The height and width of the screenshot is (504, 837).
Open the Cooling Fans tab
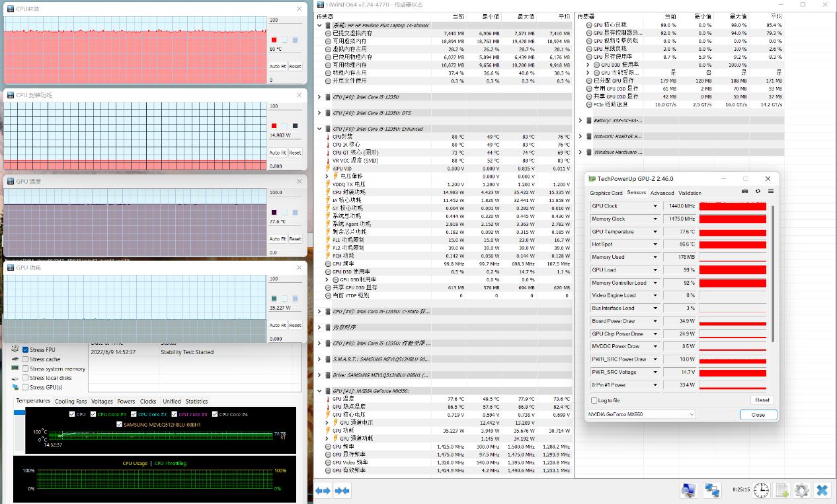tap(70, 402)
